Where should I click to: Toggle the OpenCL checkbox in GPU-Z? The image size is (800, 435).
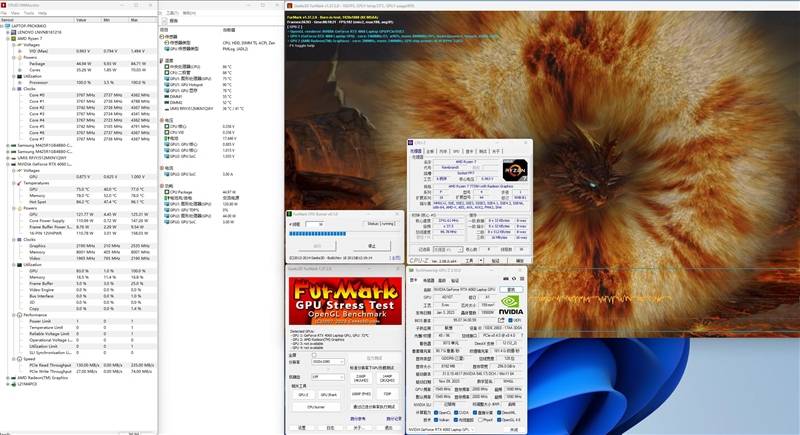(x=436, y=411)
